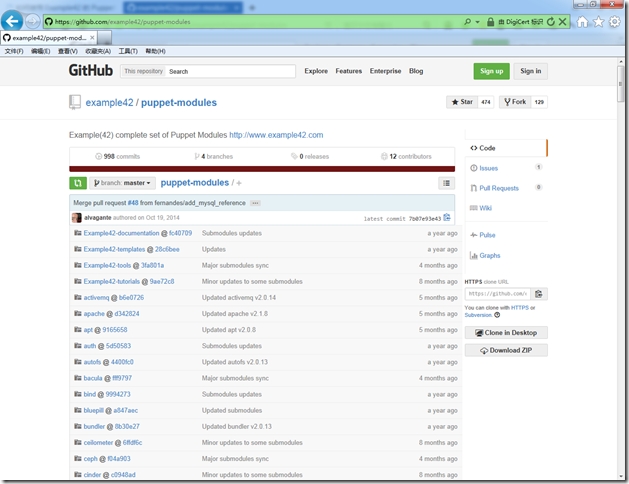Click the HTTPS clone URL field
This screenshot has height=484, width=629.
tap(498, 294)
